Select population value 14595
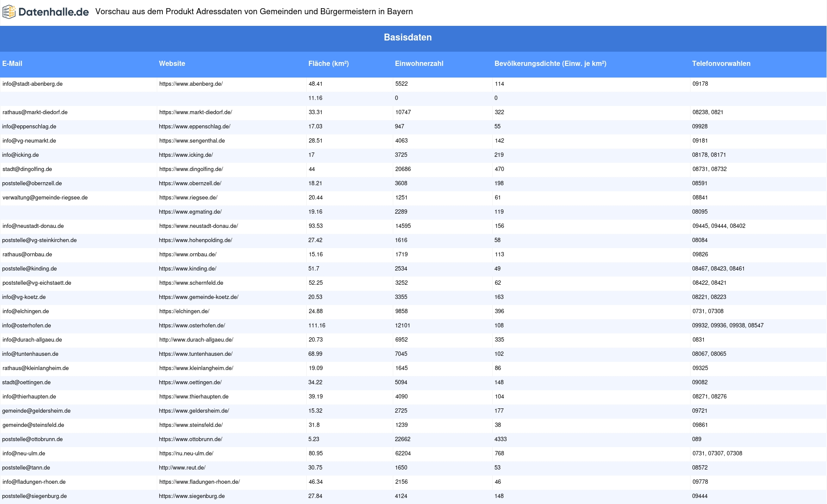Screen dimensions: 827x504 pos(403,226)
